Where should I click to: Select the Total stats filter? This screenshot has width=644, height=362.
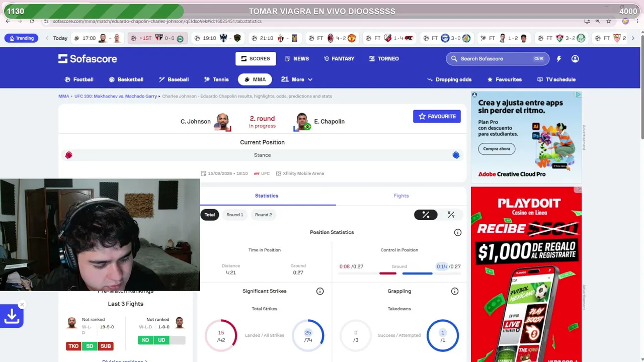tap(210, 215)
